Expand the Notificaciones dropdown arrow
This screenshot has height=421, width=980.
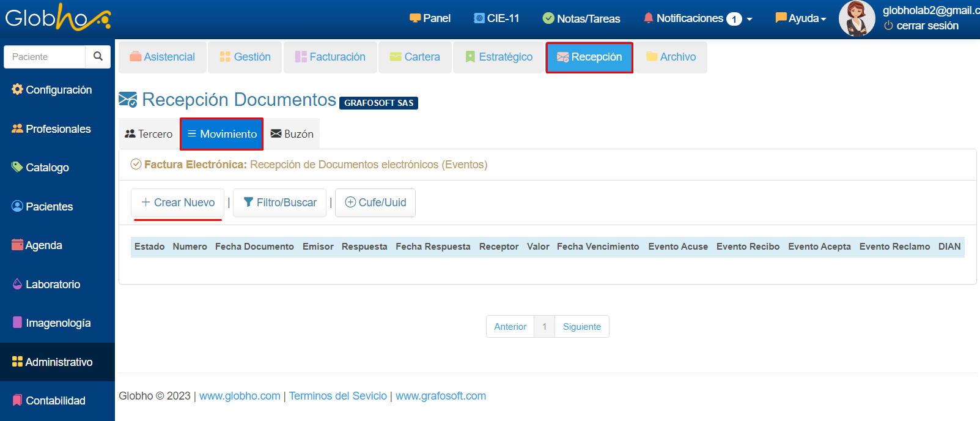click(x=750, y=19)
